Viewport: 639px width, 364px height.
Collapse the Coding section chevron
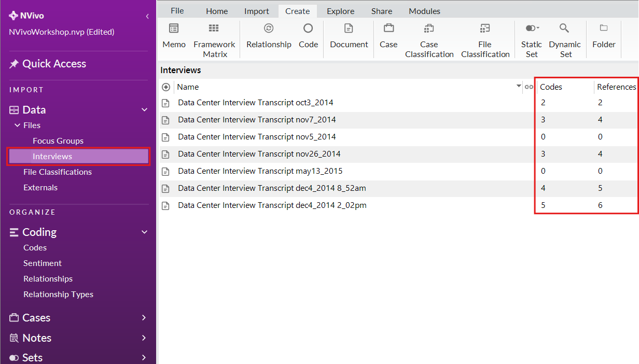point(145,232)
